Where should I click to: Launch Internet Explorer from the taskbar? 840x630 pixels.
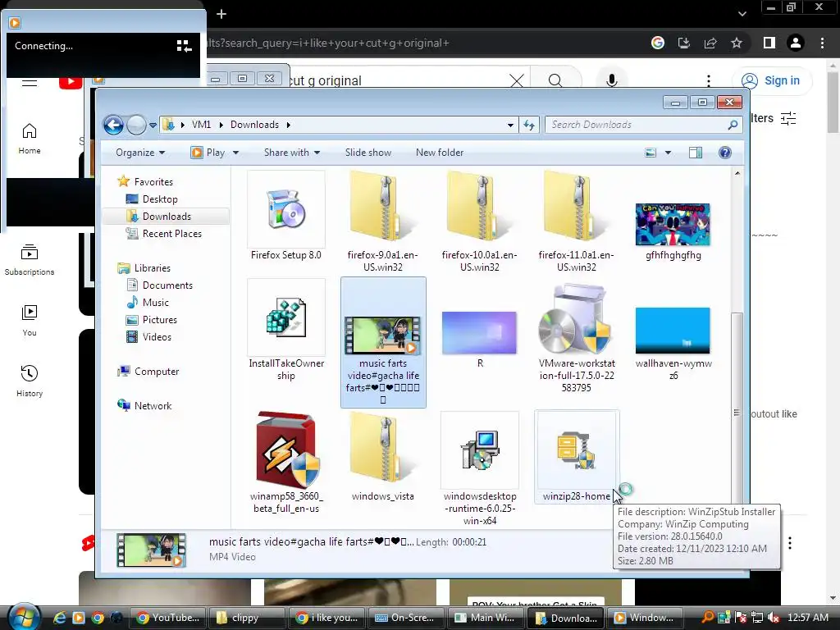59,618
